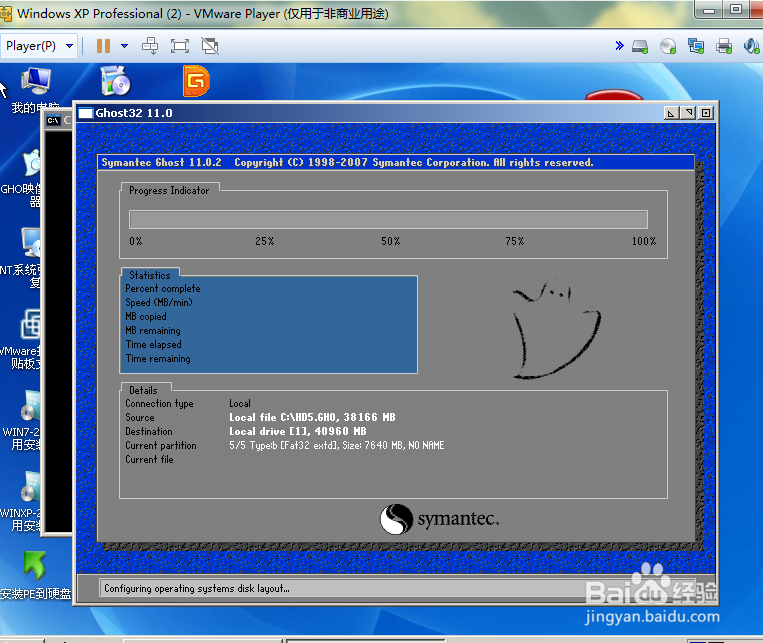Screen dimensions: 763x643
Task: Click the network adapter device icon
Action: 696,46
